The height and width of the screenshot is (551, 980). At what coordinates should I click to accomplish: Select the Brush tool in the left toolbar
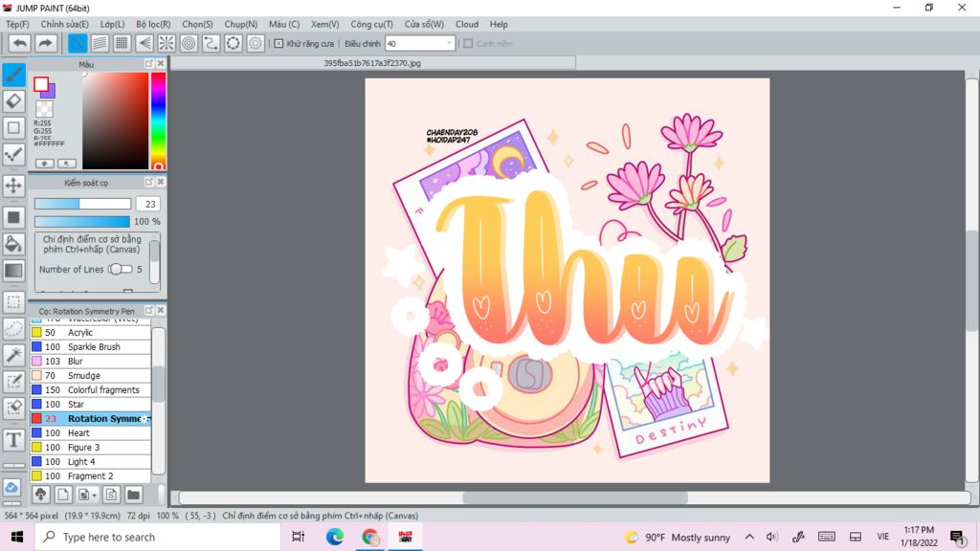pyautogui.click(x=13, y=75)
